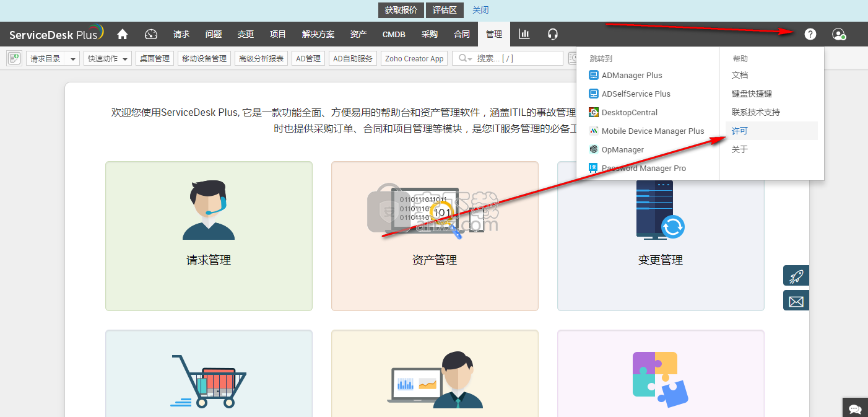Image resolution: width=868 pixels, height=417 pixels.
Task: Open the user profile icon
Action: [x=839, y=34]
